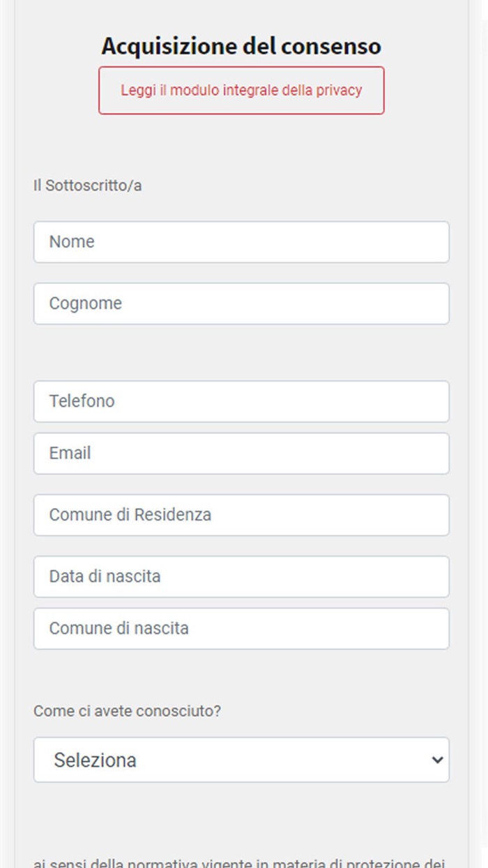
Task: Click the Nome input field
Action: 241,242
